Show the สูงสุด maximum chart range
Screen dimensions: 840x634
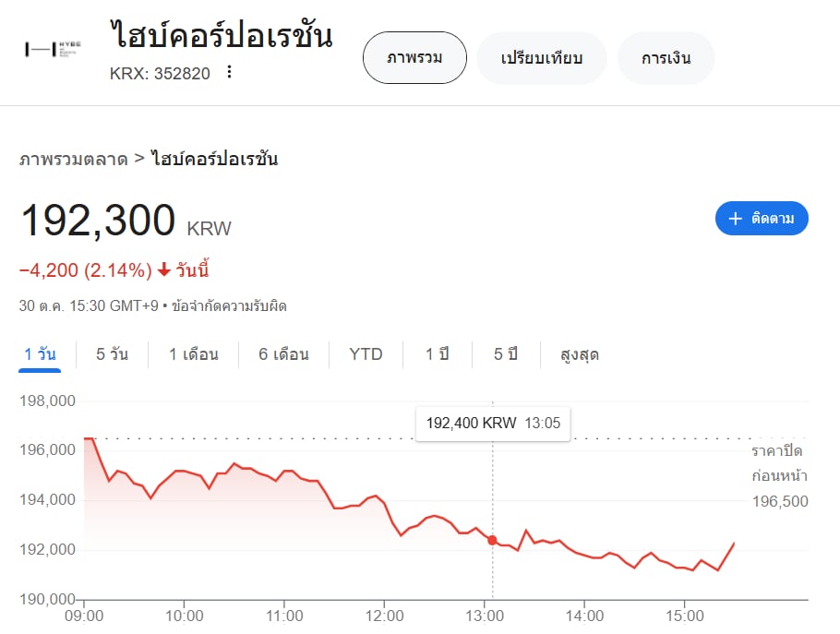(x=579, y=354)
